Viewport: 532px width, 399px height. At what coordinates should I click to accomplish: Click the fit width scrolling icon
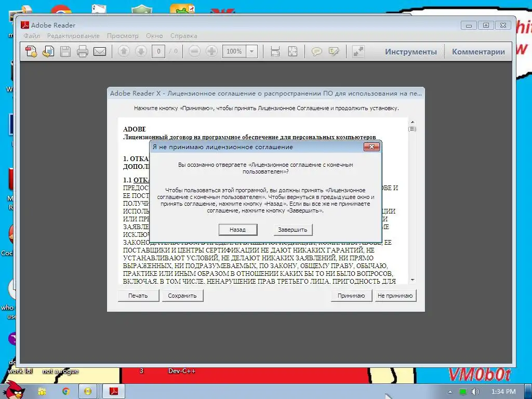click(275, 51)
